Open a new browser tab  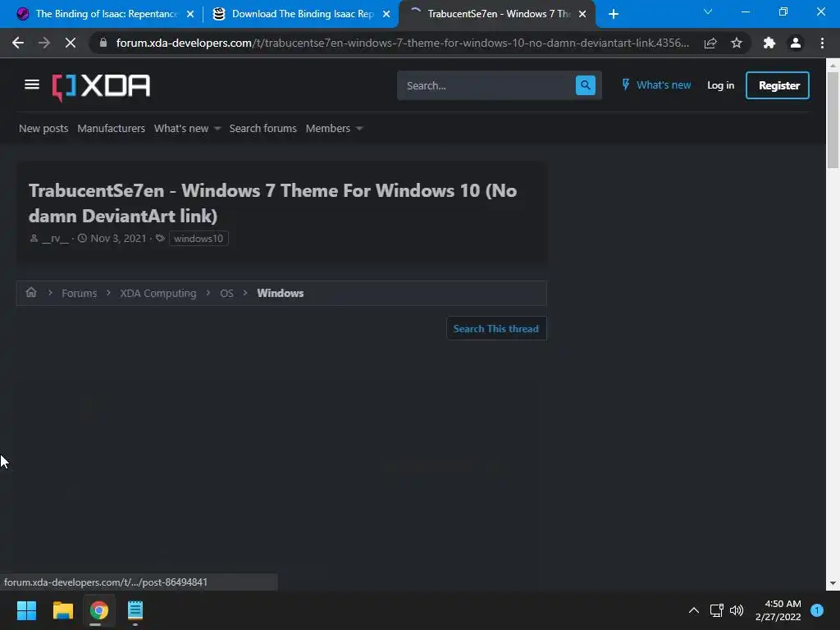(614, 14)
